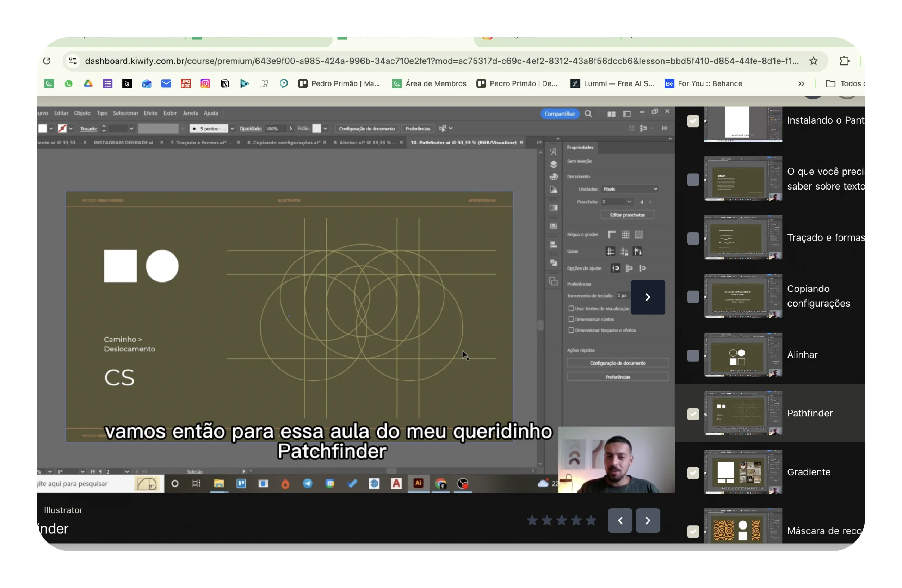Open the color palette panel icon in Illustrator
The image size is (902, 588).
tap(554, 177)
